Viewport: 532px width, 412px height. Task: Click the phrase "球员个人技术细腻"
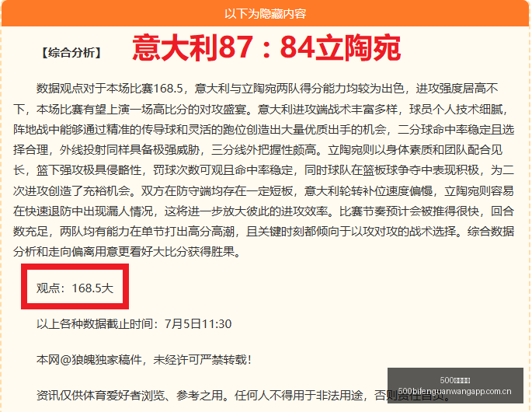pos(458,110)
